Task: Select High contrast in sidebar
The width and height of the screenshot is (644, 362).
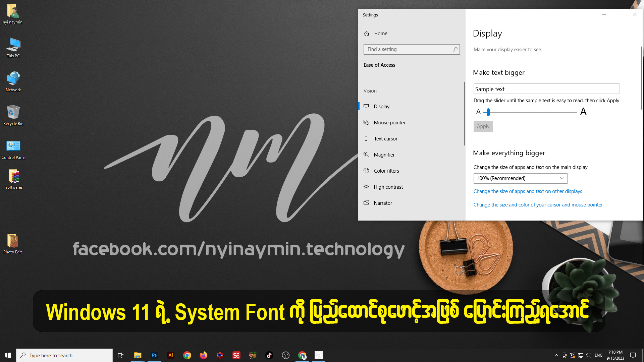Action: 412,187
